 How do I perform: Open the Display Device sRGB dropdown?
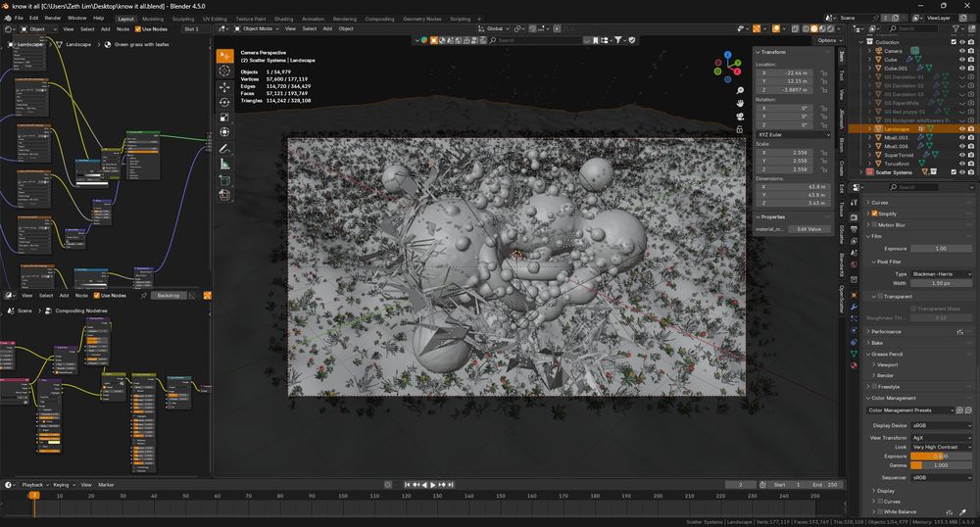point(941,425)
